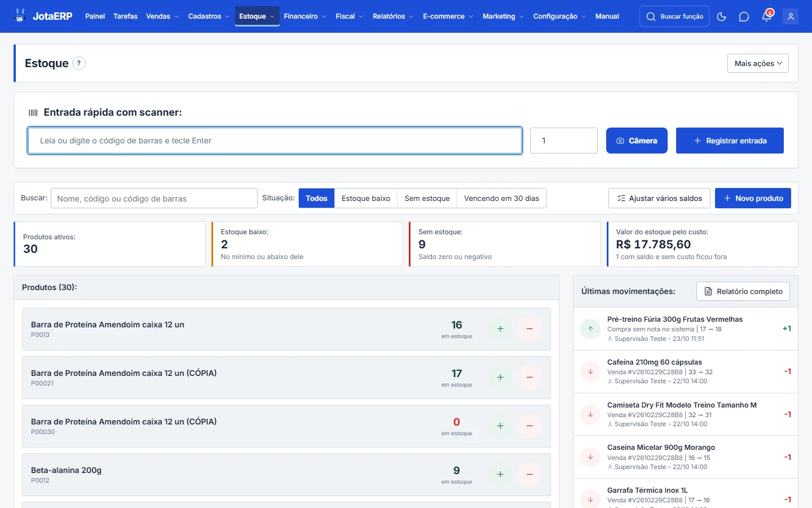The width and height of the screenshot is (812, 508).
Task: Expand the E-commerce menu
Action: (448, 16)
